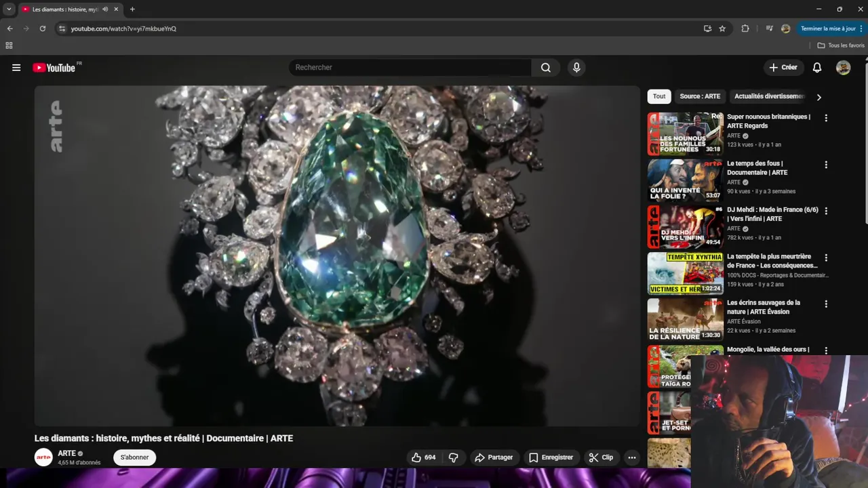The image size is (868, 488).
Task: Expand the tab search dropdown arrow
Action: pyautogui.click(x=9, y=9)
